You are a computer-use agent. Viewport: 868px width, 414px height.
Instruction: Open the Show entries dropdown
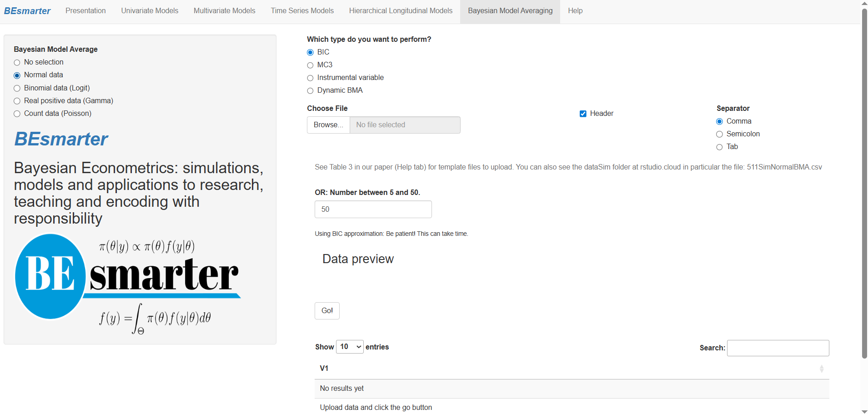coord(350,347)
